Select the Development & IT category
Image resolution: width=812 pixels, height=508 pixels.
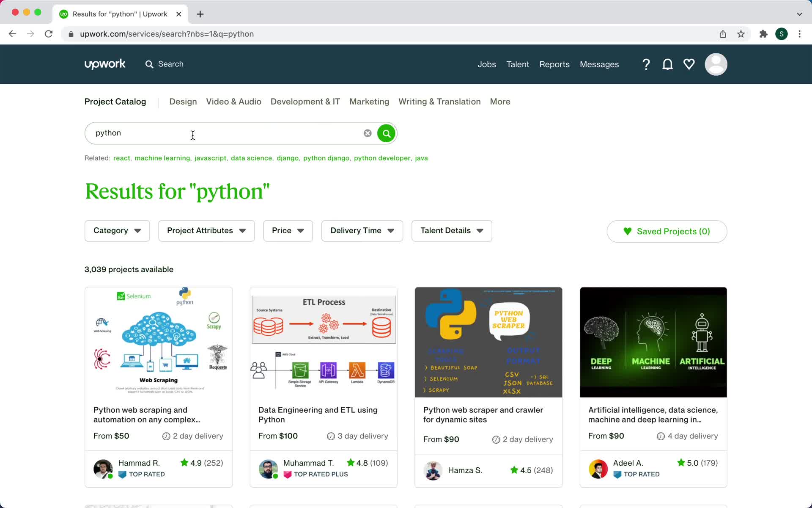[305, 102]
